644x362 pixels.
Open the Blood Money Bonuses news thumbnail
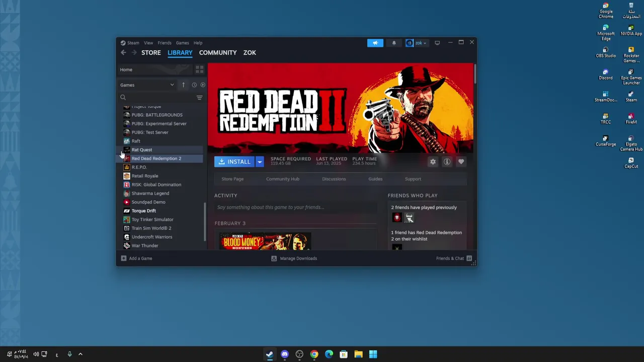265,241
